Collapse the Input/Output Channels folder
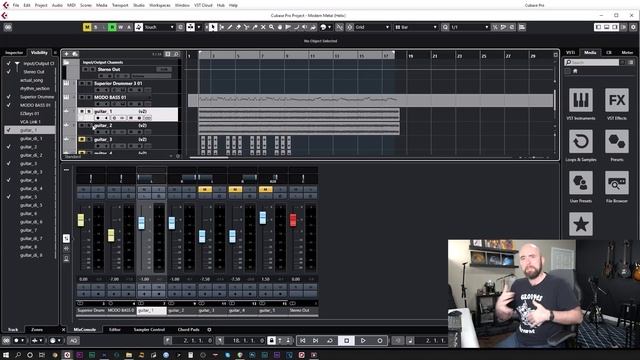The image size is (640, 360). point(66,62)
